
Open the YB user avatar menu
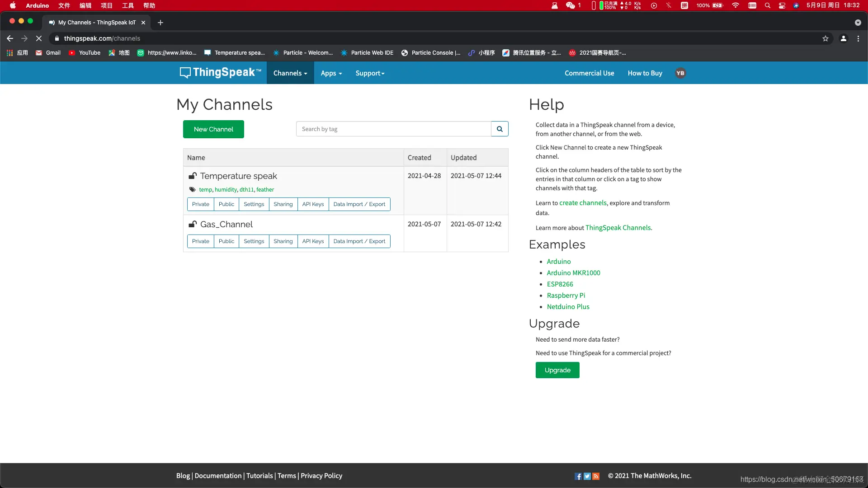[680, 73]
